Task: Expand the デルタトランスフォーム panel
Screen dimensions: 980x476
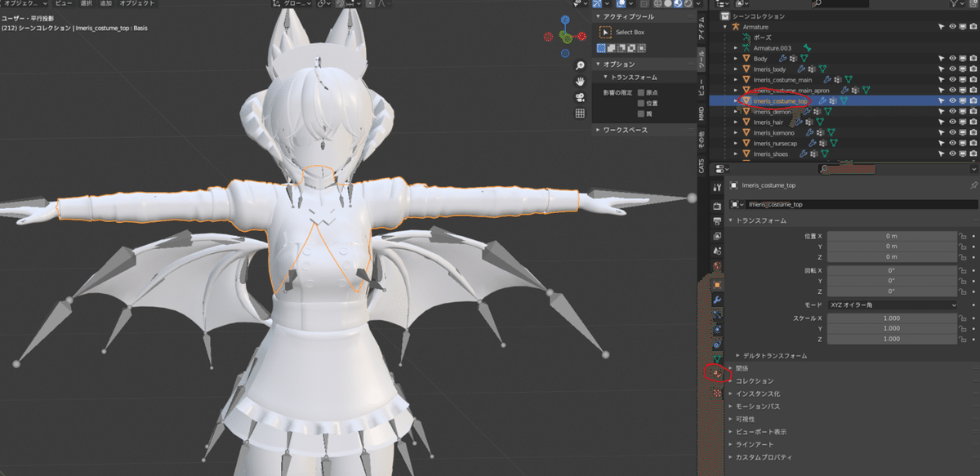Action: point(739,356)
